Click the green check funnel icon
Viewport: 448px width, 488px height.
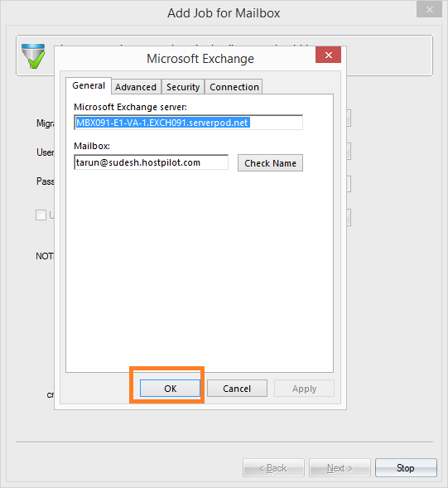click(x=33, y=56)
